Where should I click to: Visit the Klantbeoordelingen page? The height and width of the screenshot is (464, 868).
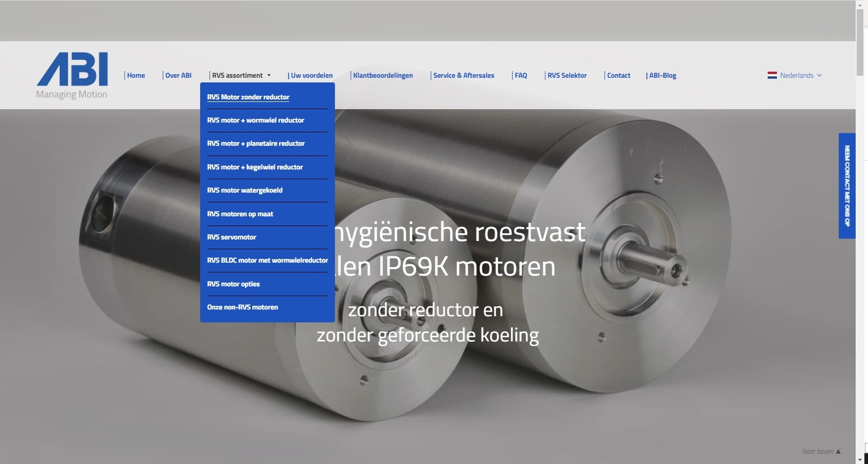pyautogui.click(x=383, y=75)
